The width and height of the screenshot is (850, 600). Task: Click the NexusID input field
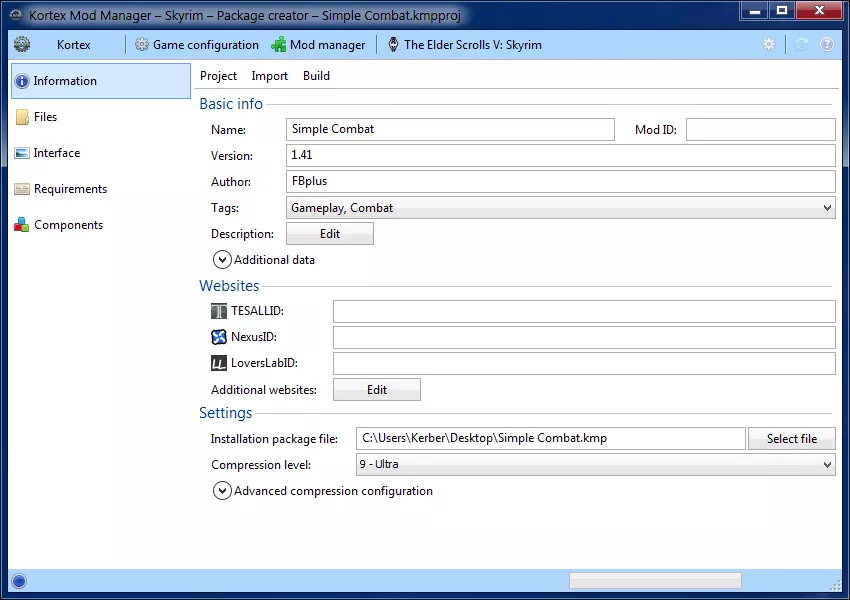click(584, 337)
